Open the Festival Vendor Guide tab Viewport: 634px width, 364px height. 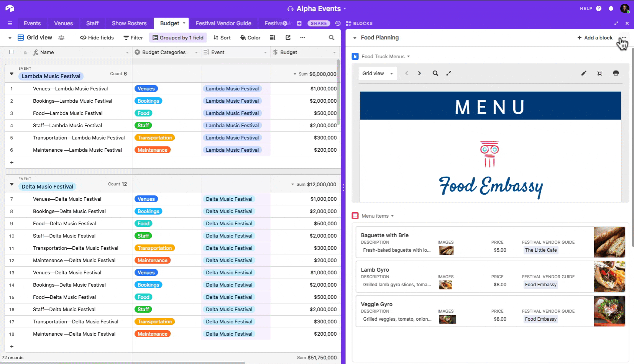[223, 23]
